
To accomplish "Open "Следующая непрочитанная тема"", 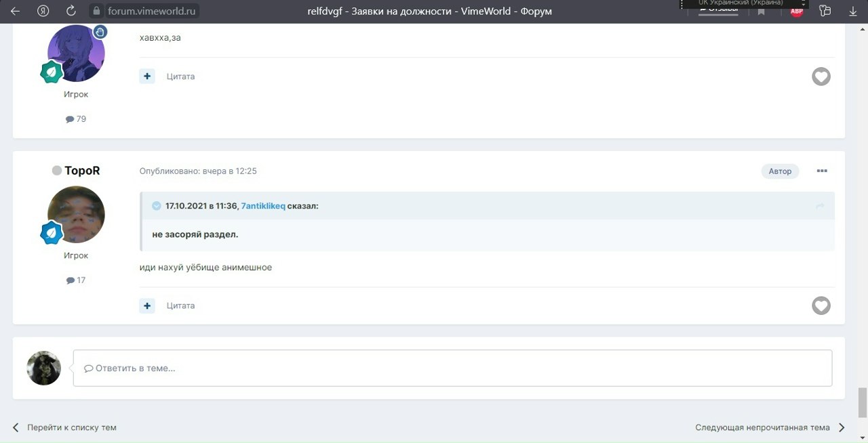I will coord(762,427).
